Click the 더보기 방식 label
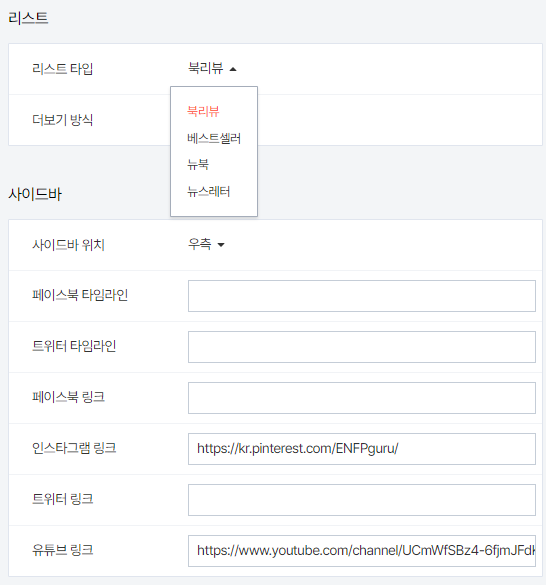 (62, 120)
